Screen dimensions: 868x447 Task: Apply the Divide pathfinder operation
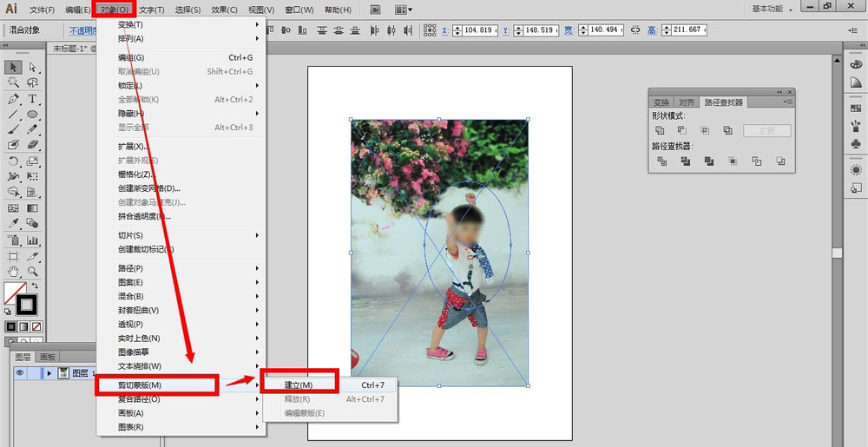click(x=662, y=161)
